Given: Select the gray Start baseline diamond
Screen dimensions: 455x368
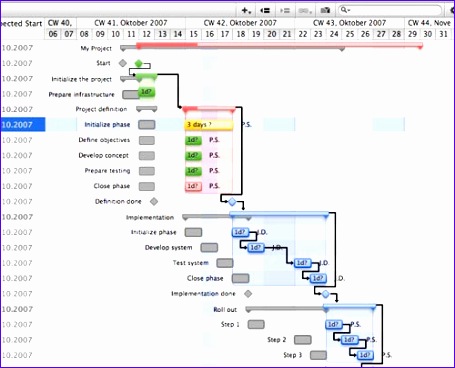Looking at the screenshot, I should (x=123, y=63).
